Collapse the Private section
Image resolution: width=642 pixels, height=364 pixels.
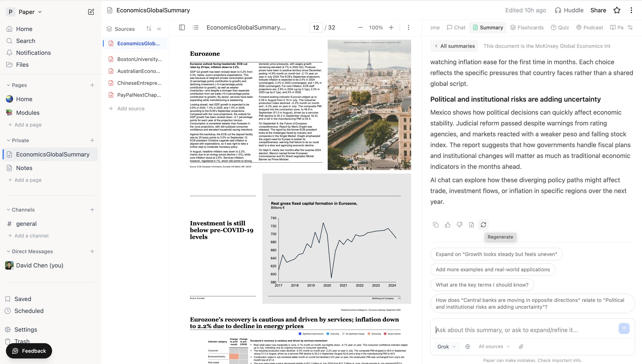(x=8, y=141)
